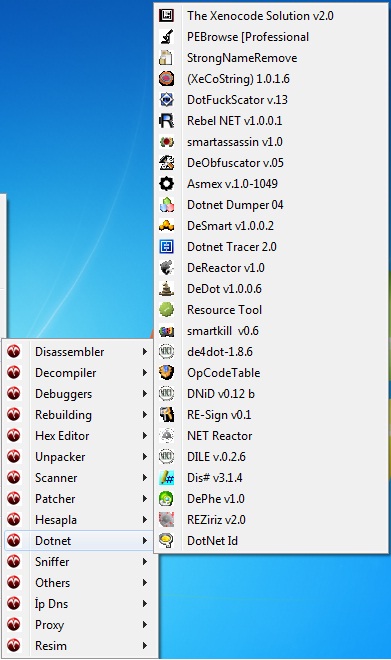
Task: Click the StrongNameRemove icon
Action: 167,58
